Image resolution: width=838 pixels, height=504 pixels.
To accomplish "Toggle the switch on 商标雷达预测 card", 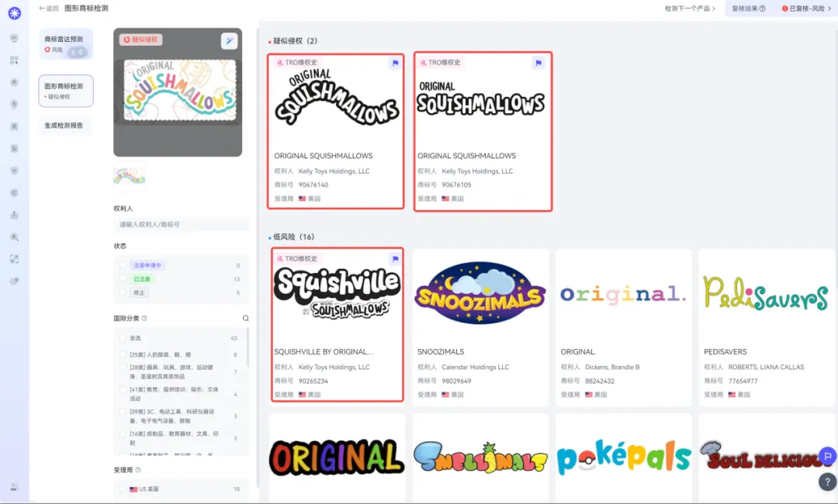I will 78,52.
